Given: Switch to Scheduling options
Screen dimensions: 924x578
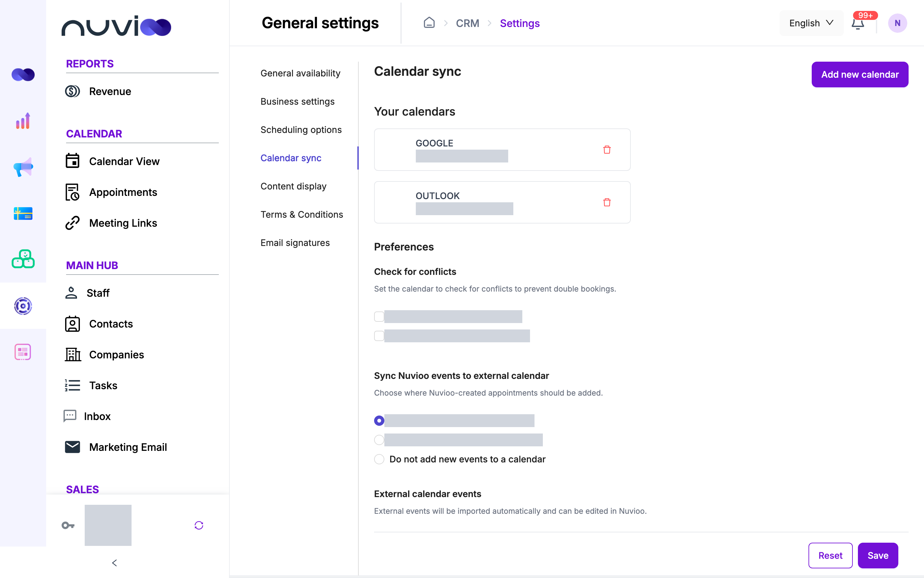Looking at the screenshot, I should click(x=301, y=130).
